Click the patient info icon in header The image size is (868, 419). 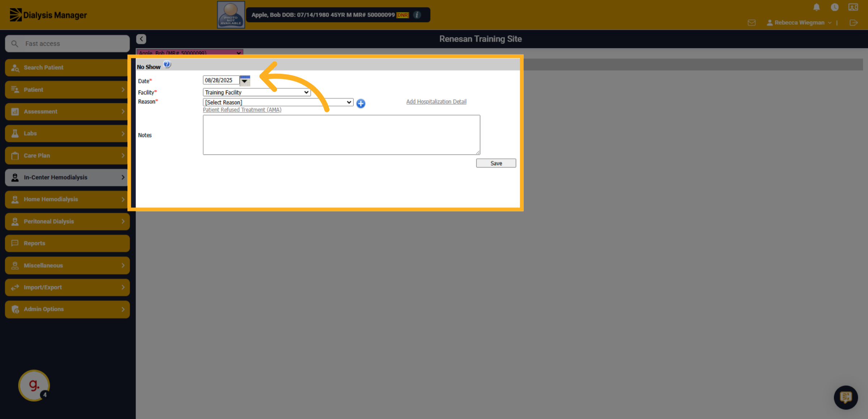point(417,15)
